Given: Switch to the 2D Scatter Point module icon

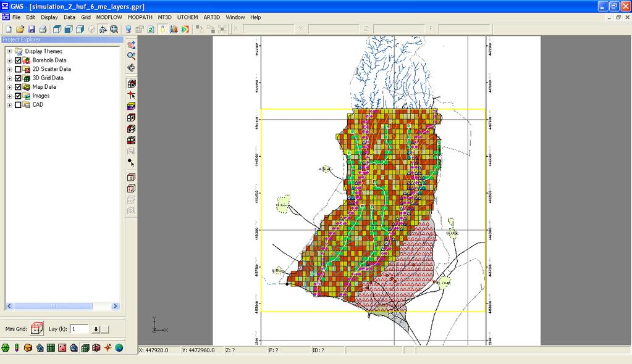Looking at the screenshot, I should pos(62,347).
